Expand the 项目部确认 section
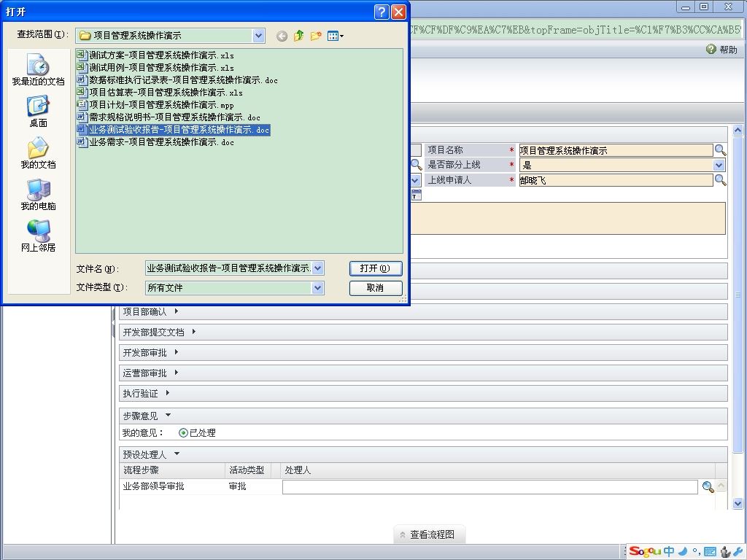The width and height of the screenshot is (747, 560). click(x=177, y=311)
